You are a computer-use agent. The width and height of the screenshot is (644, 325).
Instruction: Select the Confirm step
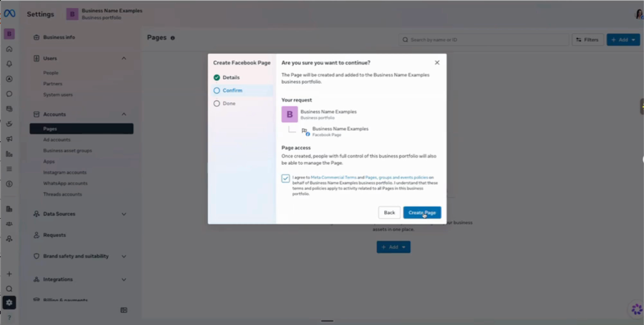click(x=242, y=91)
